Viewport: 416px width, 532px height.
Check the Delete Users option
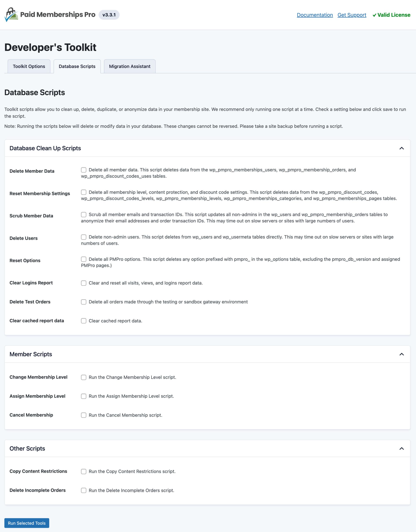pyautogui.click(x=84, y=237)
